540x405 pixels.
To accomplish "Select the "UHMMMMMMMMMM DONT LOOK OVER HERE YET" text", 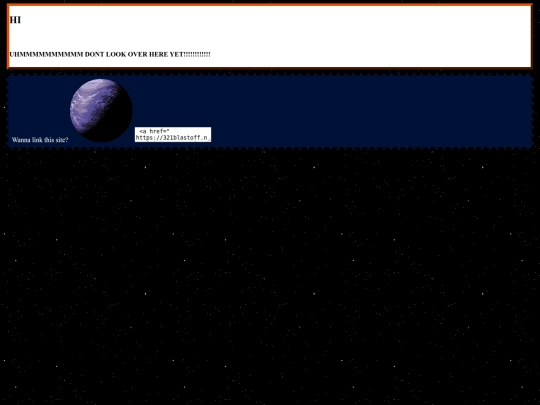I will tap(110, 54).
